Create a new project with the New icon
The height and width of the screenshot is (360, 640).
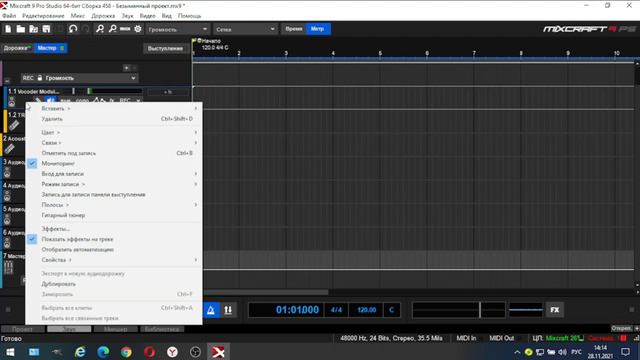pyautogui.click(x=8, y=29)
